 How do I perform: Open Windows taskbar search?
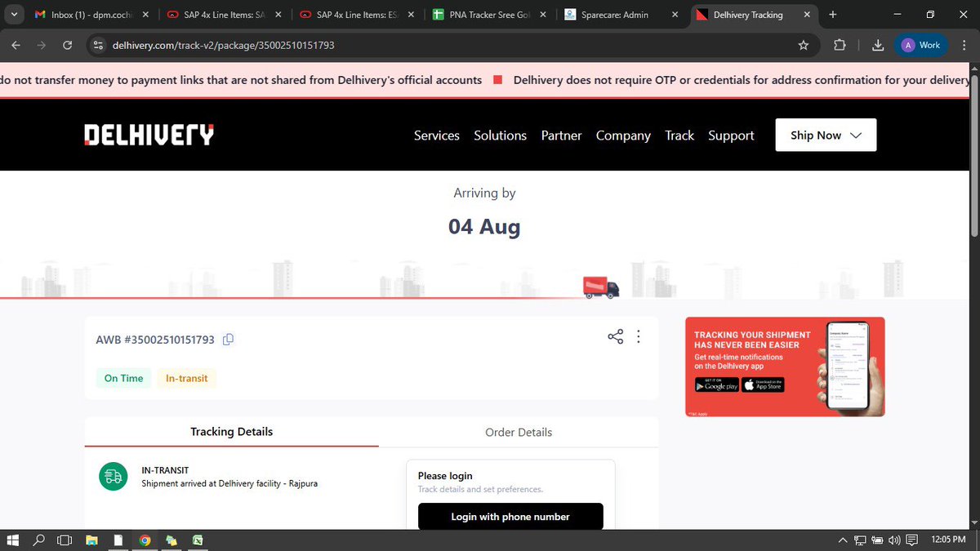38,540
